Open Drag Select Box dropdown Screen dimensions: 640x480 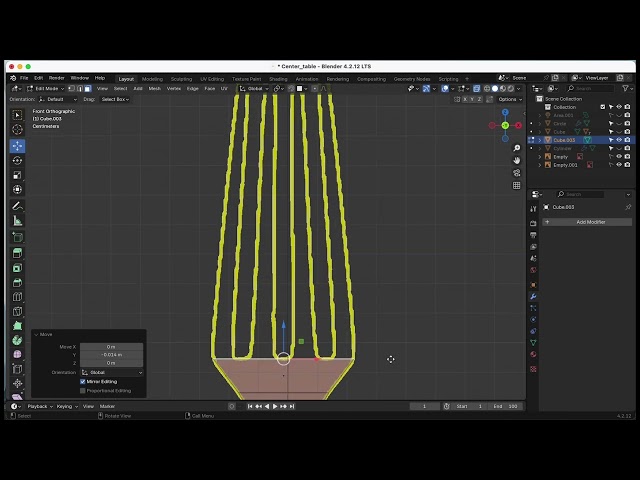pos(115,99)
